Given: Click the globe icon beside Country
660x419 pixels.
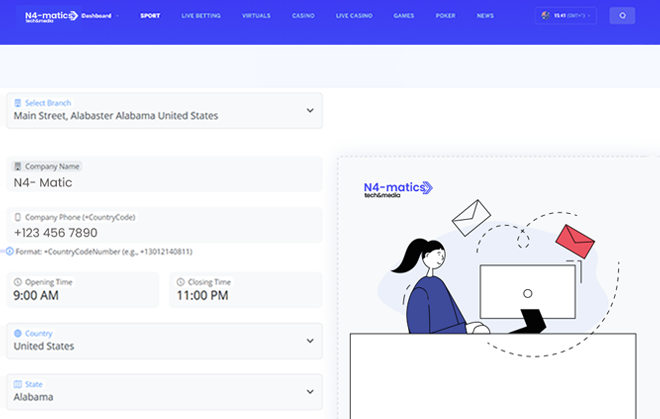Looking at the screenshot, I should 17,333.
